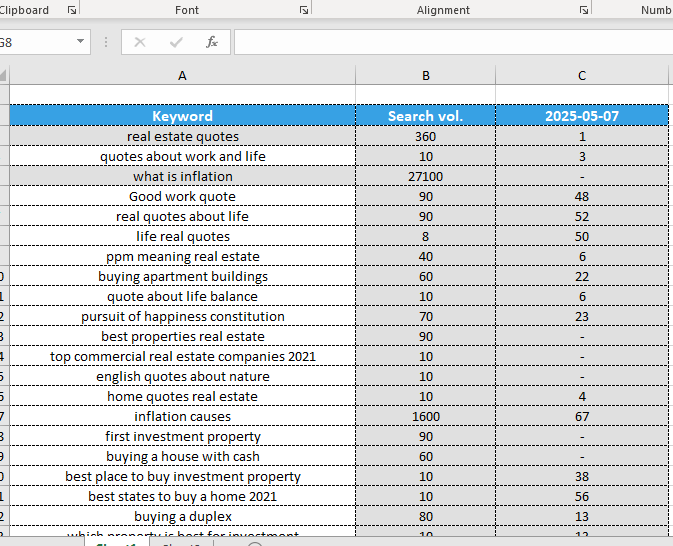Select the 'what is inflation' cell
This screenshot has width=673, height=546.
182,177
